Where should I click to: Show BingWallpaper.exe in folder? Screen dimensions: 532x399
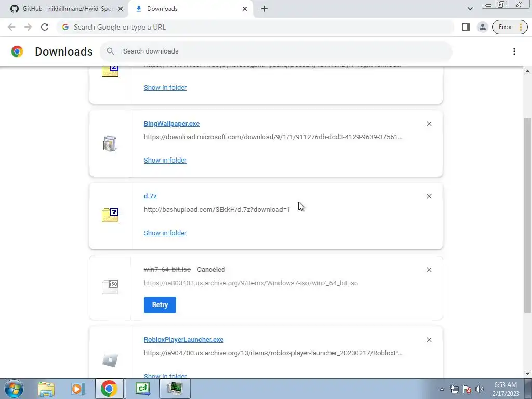[x=165, y=160]
